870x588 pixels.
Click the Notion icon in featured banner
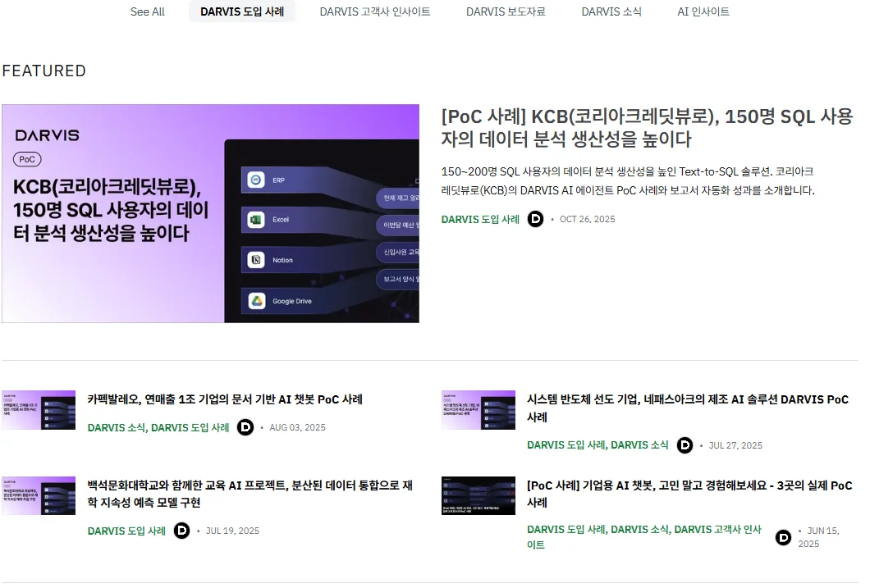tap(256, 260)
